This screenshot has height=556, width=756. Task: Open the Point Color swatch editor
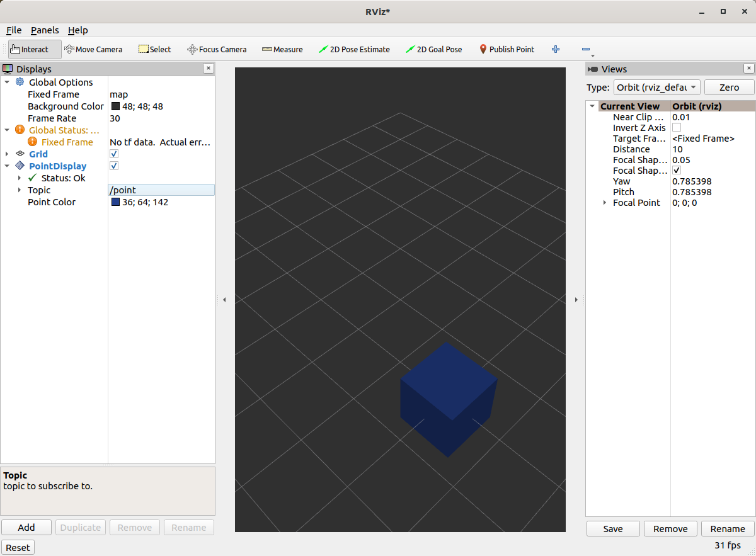tap(114, 201)
